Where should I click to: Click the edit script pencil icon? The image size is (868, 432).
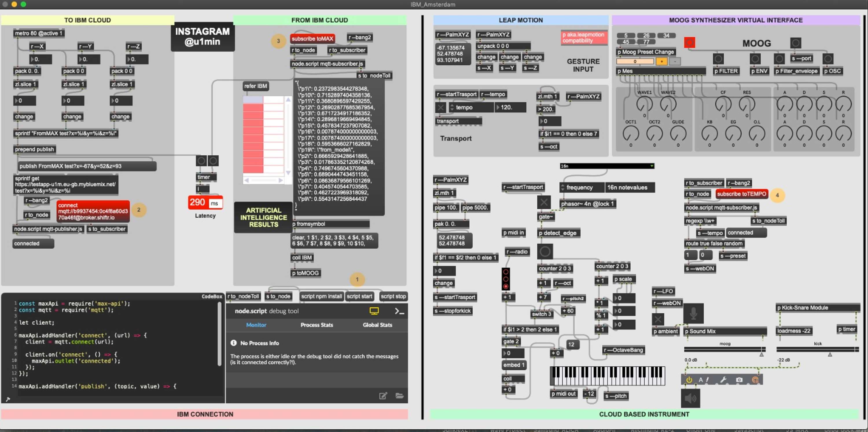383,396
